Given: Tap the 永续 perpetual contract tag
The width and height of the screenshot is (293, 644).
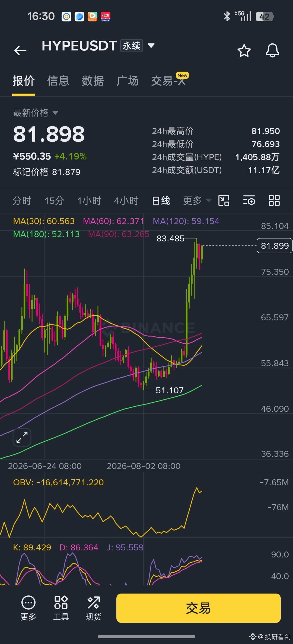Looking at the screenshot, I should pos(132,46).
